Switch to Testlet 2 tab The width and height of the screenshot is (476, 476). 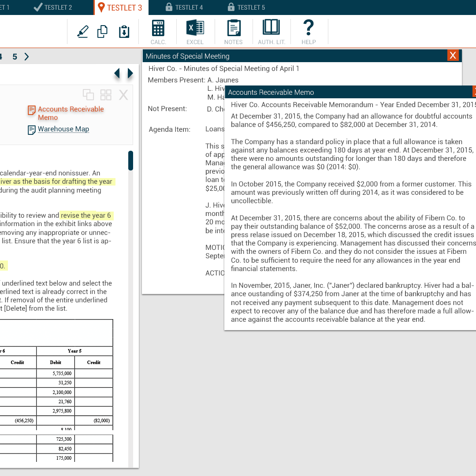point(53,7)
